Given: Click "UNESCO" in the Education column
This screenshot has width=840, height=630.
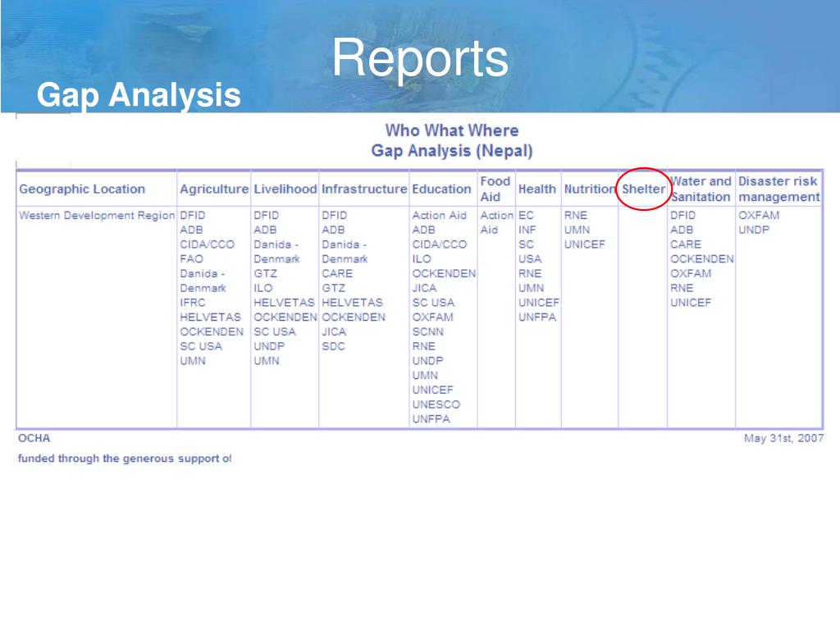Looking at the screenshot, I should pos(436,404).
